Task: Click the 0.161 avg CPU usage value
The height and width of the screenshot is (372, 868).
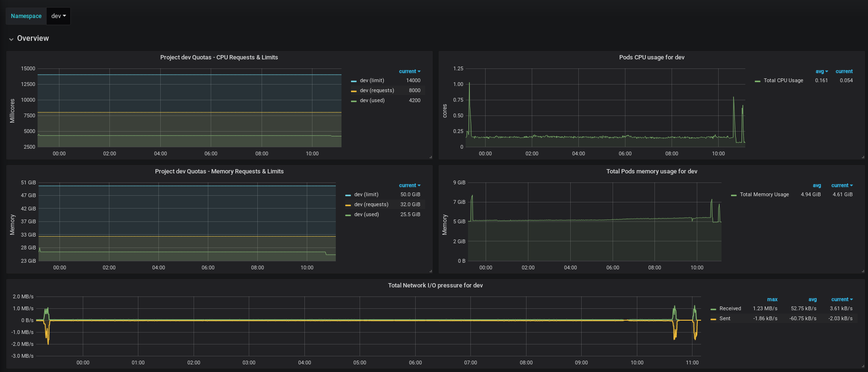Action: [821, 81]
